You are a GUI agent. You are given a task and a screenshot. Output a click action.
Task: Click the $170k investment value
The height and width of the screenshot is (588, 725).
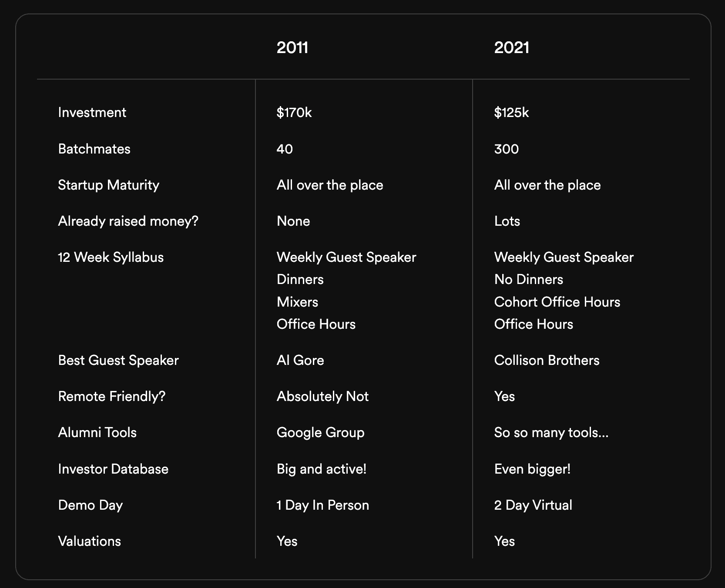pyautogui.click(x=294, y=113)
